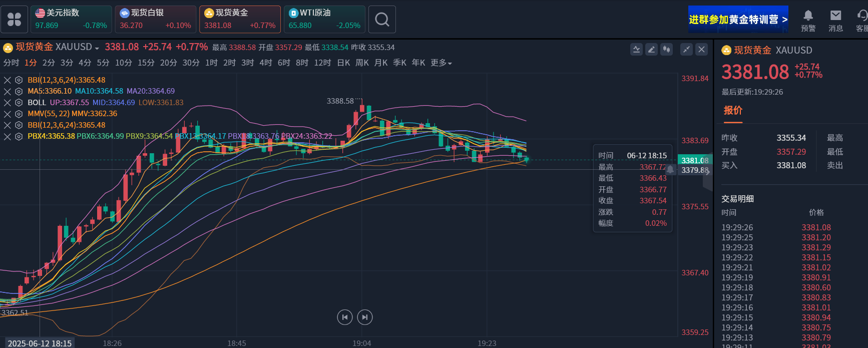This screenshot has width=868, height=348.
Task: Open the 进群参加黄金特训营 banner
Action: 738,20
